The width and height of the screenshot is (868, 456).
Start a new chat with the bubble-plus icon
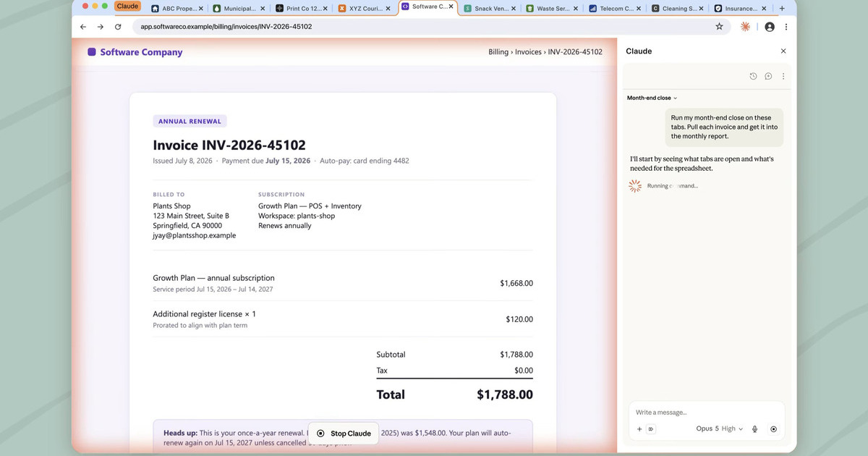click(x=768, y=76)
